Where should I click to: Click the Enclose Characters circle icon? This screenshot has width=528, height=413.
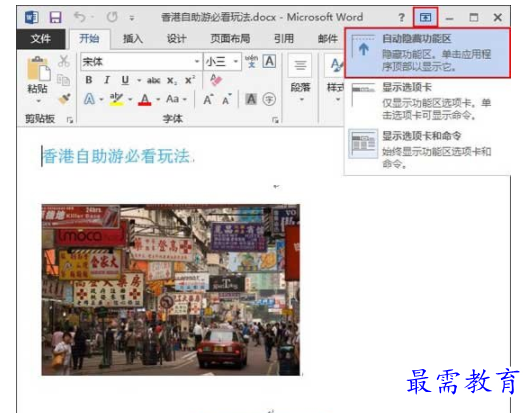(269, 99)
